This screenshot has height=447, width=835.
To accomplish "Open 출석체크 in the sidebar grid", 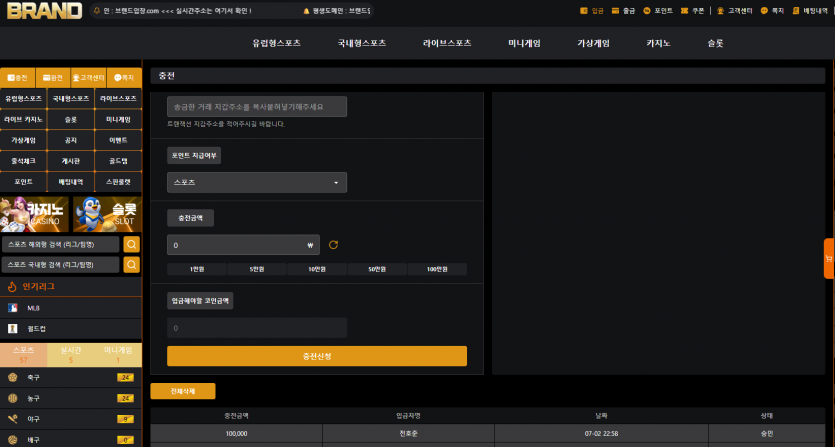I will pyautogui.click(x=23, y=161).
